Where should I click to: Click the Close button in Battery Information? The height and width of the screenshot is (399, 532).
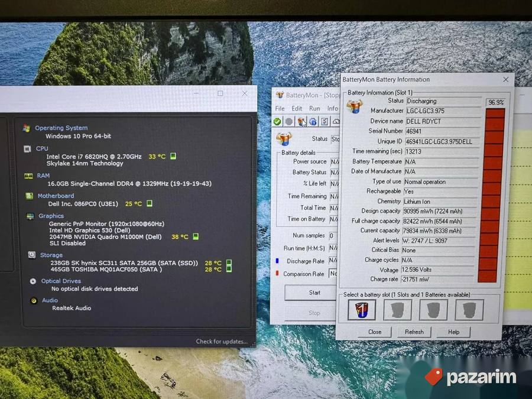click(375, 332)
